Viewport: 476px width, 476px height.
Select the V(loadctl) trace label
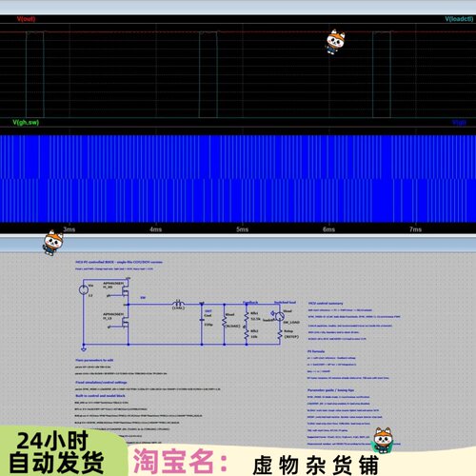point(459,19)
